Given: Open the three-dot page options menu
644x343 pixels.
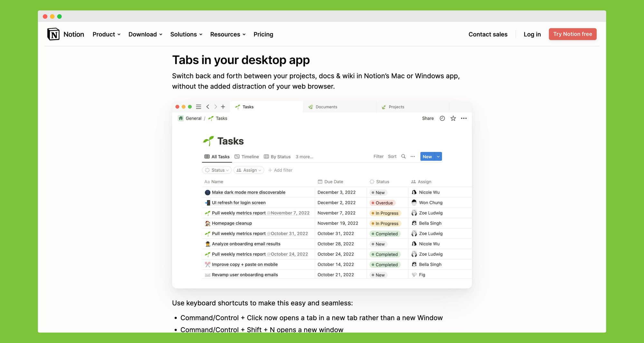Looking at the screenshot, I should [464, 118].
